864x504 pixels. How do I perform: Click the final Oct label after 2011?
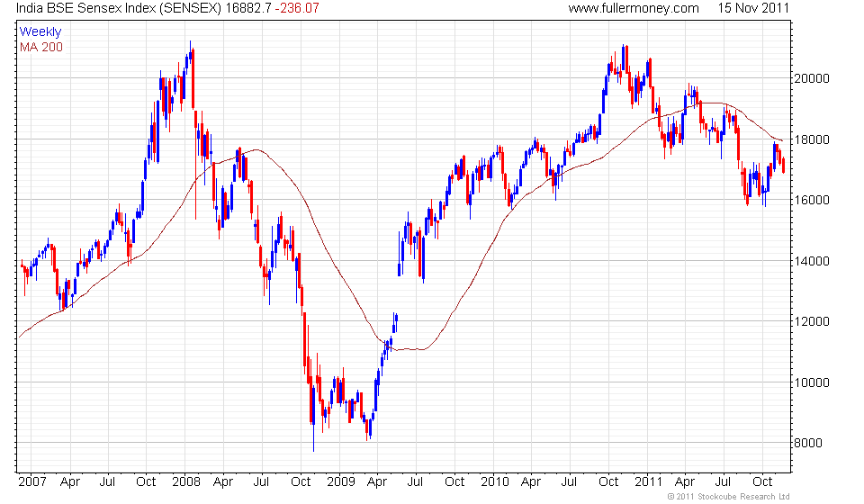coord(762,482)
